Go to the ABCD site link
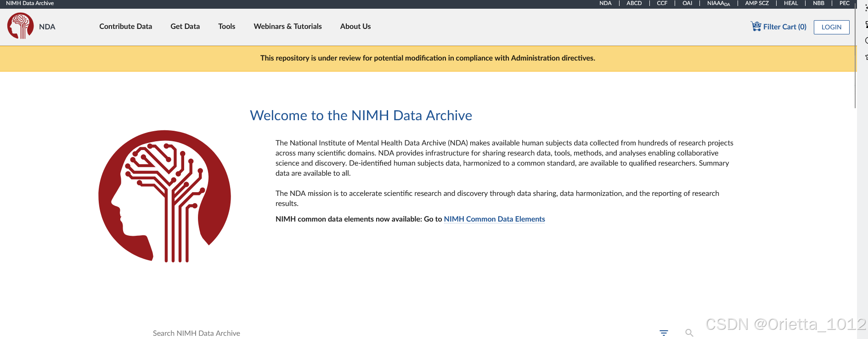 [x=634, y=3]
